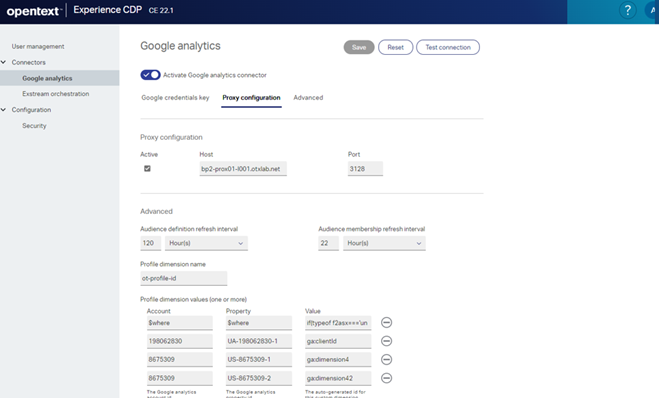Viewport: 659px width, 398px height.
Task: Collapse the Connectors tree section
Action: click(x=3, y=62)
